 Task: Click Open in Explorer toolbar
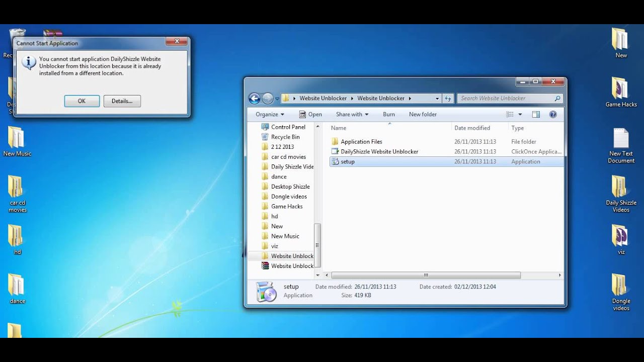[x=310, y=114]
